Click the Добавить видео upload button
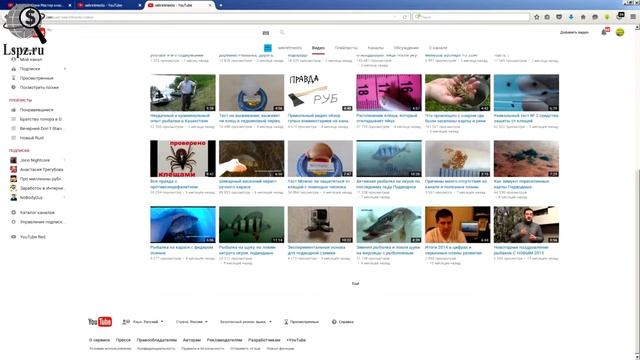640x360 pixels. pyautogui.click(x=574, y=32)
